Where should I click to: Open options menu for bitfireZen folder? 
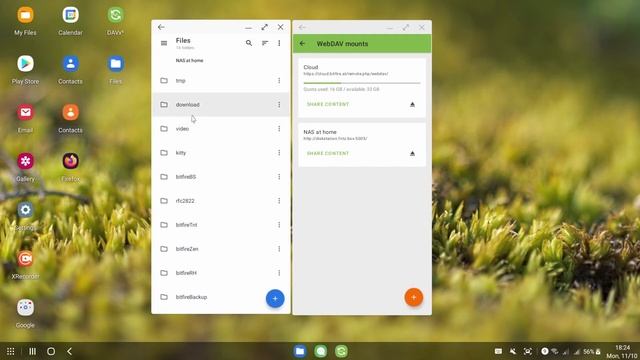coord(279,249)
